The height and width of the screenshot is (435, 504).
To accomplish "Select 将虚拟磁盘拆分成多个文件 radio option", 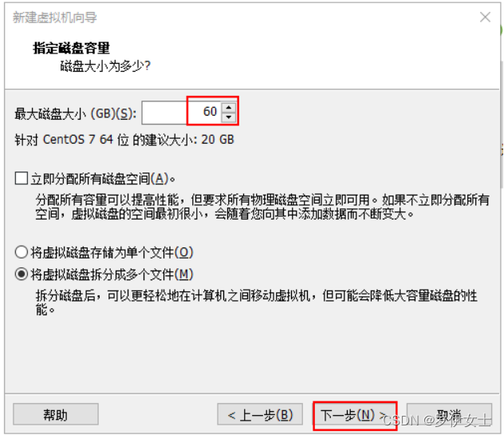I will [x=22, y=274].
